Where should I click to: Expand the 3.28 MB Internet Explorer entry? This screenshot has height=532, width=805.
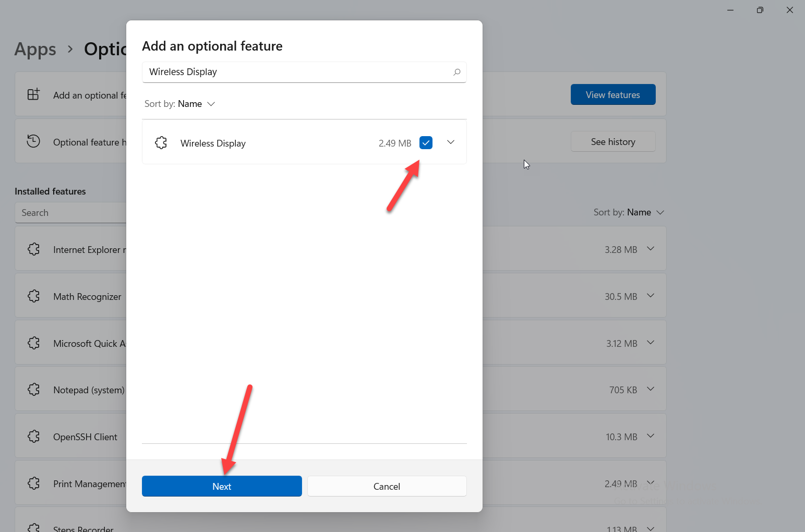[x=650, y=249]
